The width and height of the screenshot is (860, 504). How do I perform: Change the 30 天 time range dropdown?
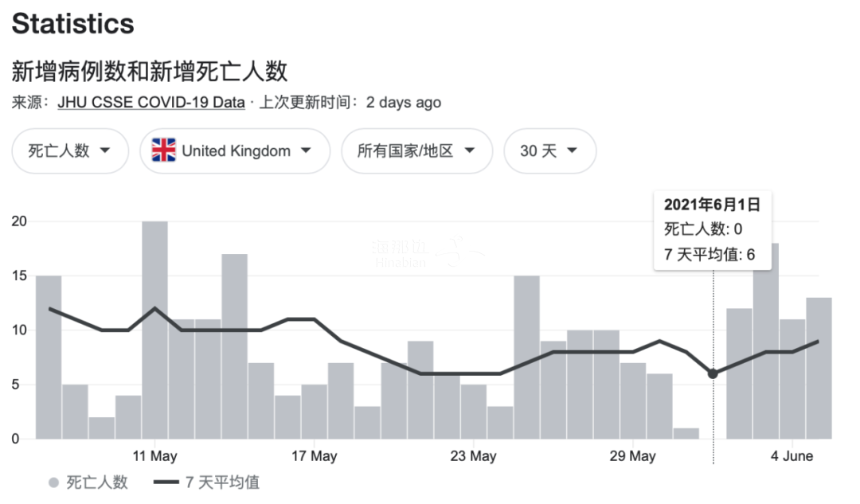[x=549, y=150]
